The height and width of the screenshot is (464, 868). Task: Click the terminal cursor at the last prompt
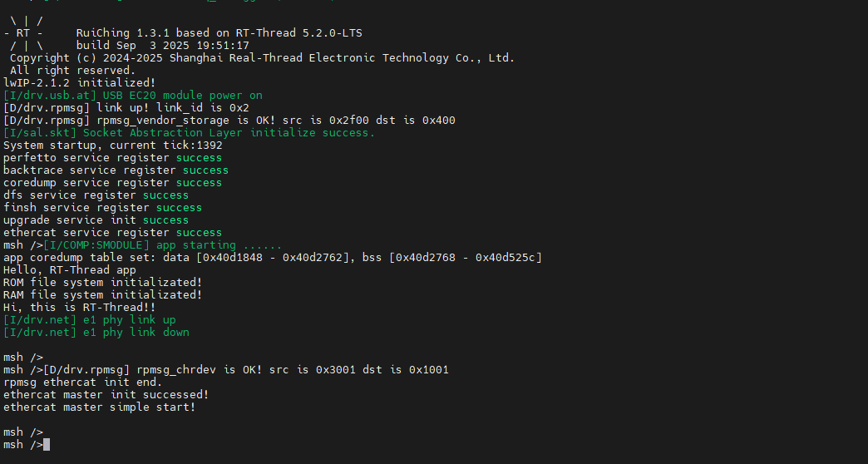47,445
